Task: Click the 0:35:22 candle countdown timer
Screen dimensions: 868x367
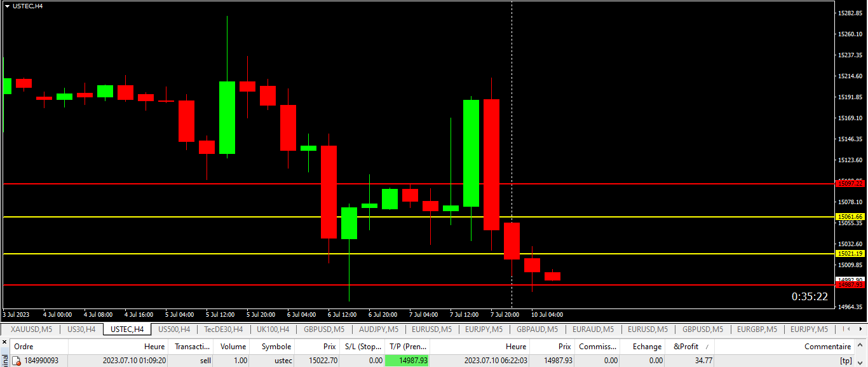Action: point(809,296)
